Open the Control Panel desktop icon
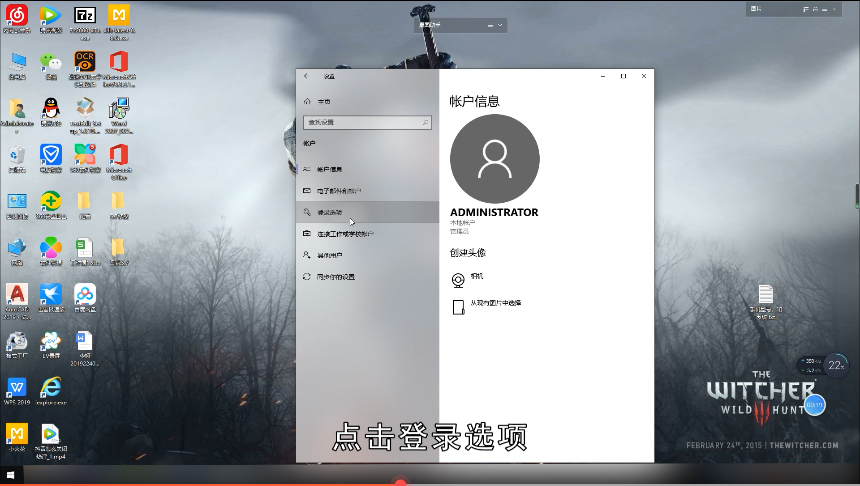860x486 pixels. click(17, 206)
